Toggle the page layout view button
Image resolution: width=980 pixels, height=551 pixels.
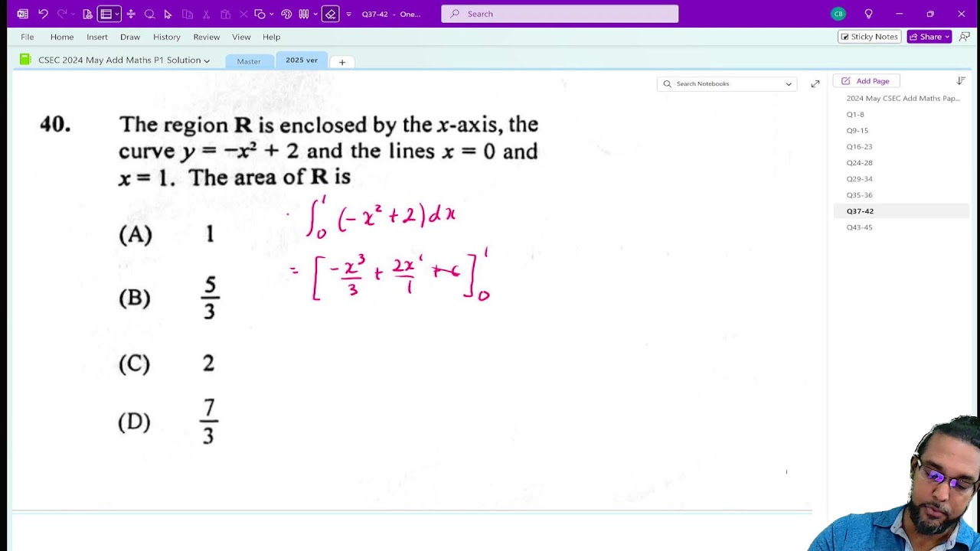[106, 14]
